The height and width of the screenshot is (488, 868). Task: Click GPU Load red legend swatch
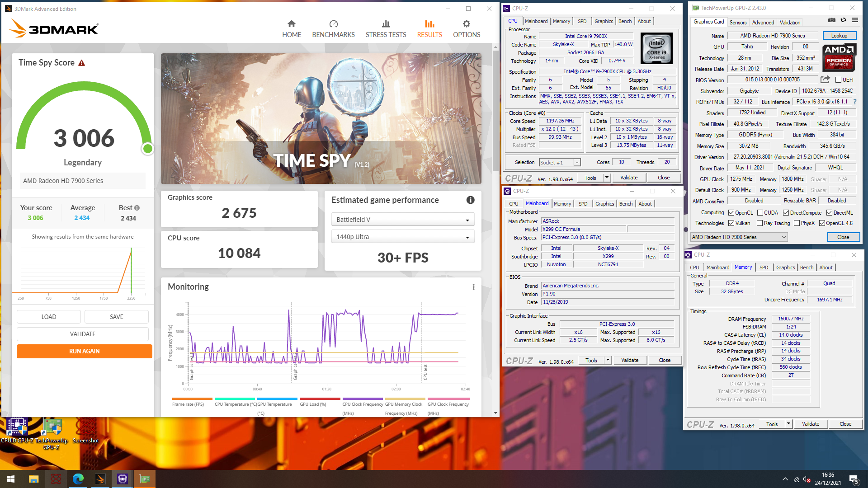click(x=320, y=399)
